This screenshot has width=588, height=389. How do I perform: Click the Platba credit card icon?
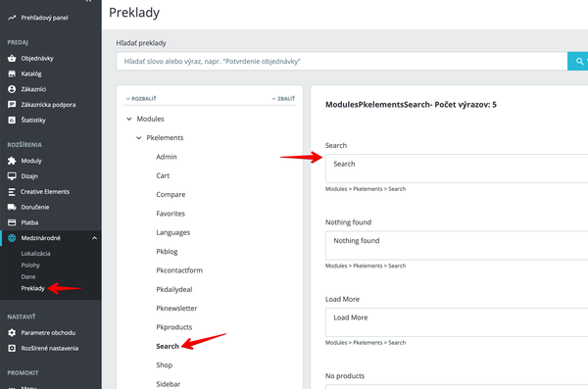pyautogui.click(x=12, y=222)
